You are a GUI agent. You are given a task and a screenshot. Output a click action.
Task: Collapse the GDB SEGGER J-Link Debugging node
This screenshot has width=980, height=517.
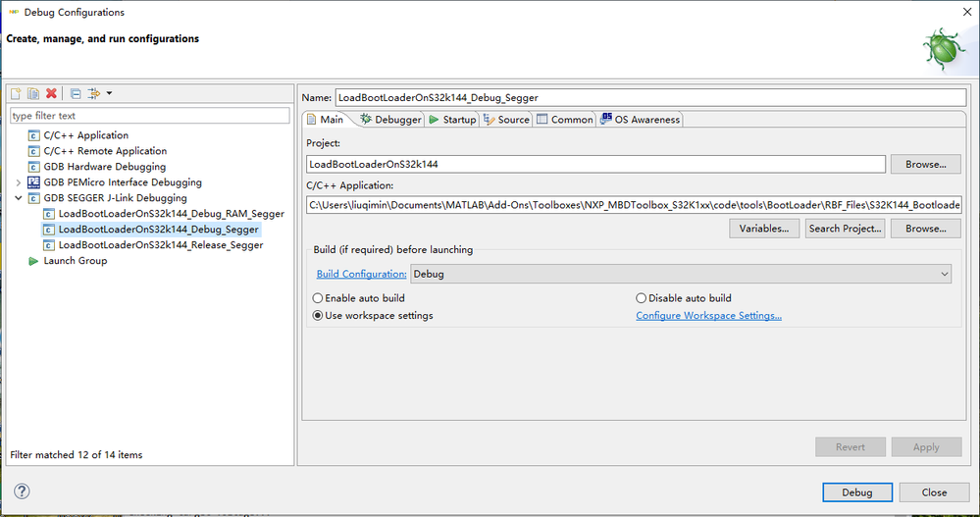pyautogui.click(x=19, y=198)
